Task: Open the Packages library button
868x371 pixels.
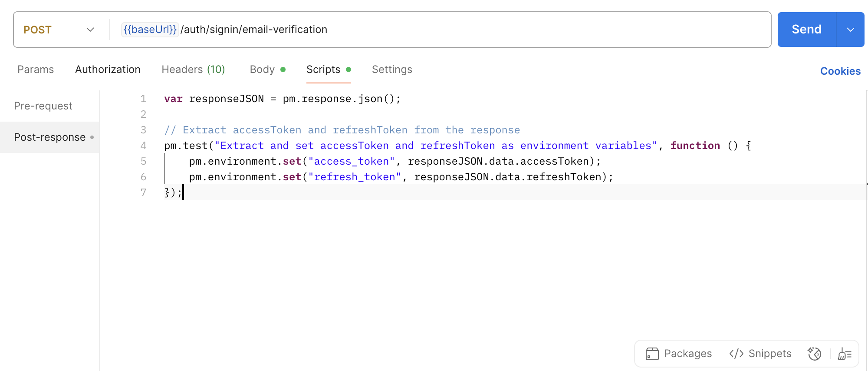Action: tap(679, 354)
